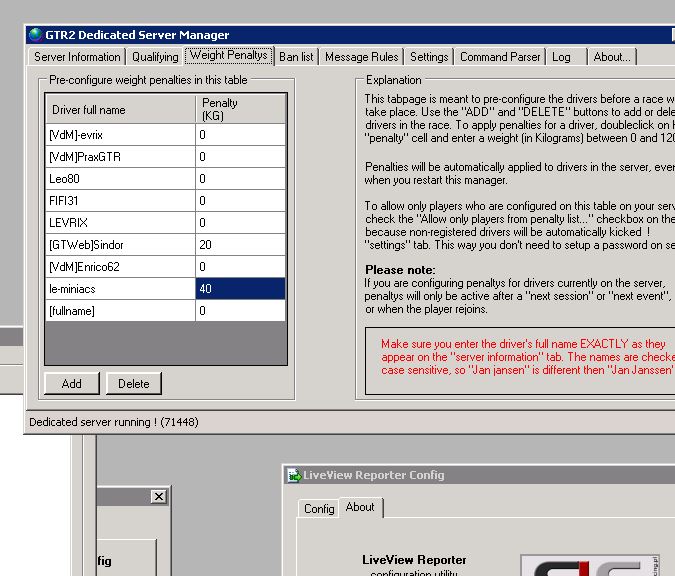675x576 pixels.
Task: Click the Dedicated server running status text
Action: point(114,422)
